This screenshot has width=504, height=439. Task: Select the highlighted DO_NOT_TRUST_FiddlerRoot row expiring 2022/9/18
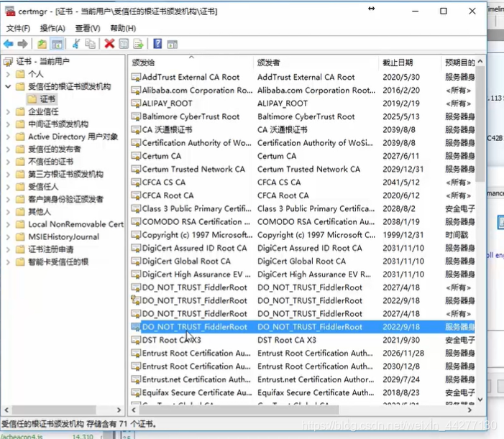(303, 327)
